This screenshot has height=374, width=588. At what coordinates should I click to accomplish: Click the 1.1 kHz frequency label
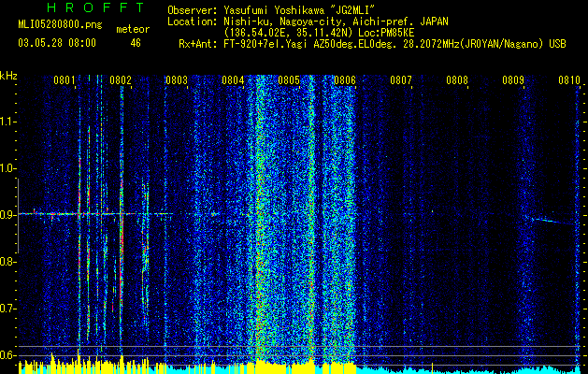[x=8, y=122]
